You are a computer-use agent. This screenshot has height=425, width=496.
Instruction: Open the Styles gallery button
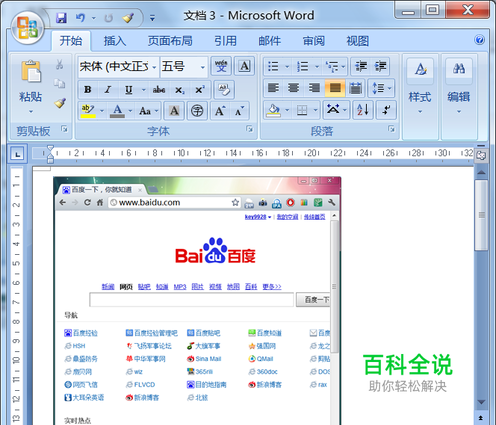(420, 86)
